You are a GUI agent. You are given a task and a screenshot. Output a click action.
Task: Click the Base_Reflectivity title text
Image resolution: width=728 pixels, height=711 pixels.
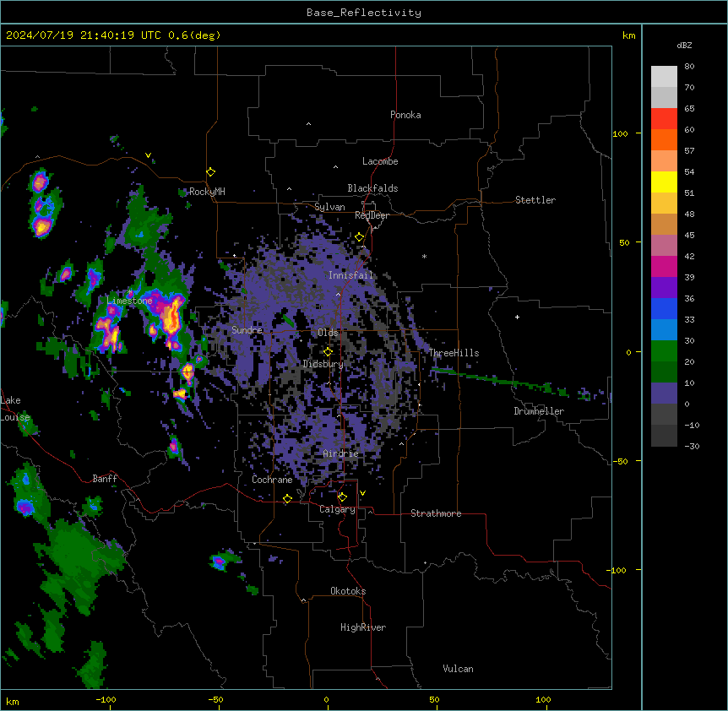(364, 13)
